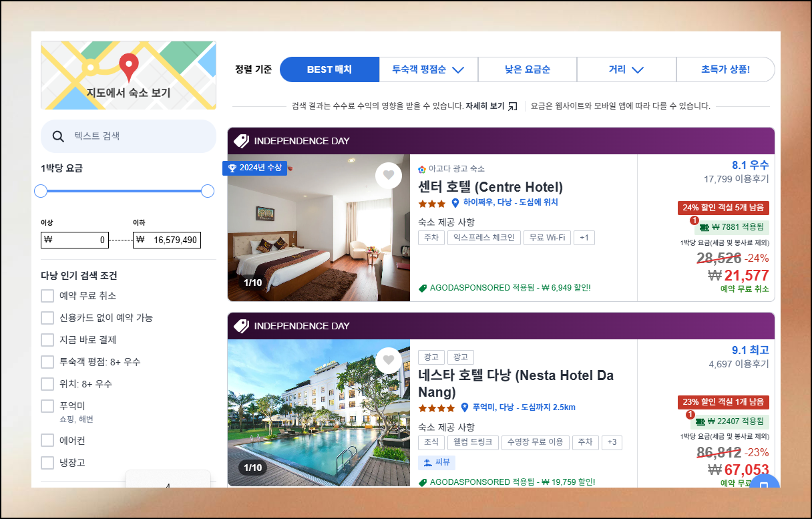812x519 pixels.
Task: Click external link icon beside 자세히 보기
Action: (513, 106)
